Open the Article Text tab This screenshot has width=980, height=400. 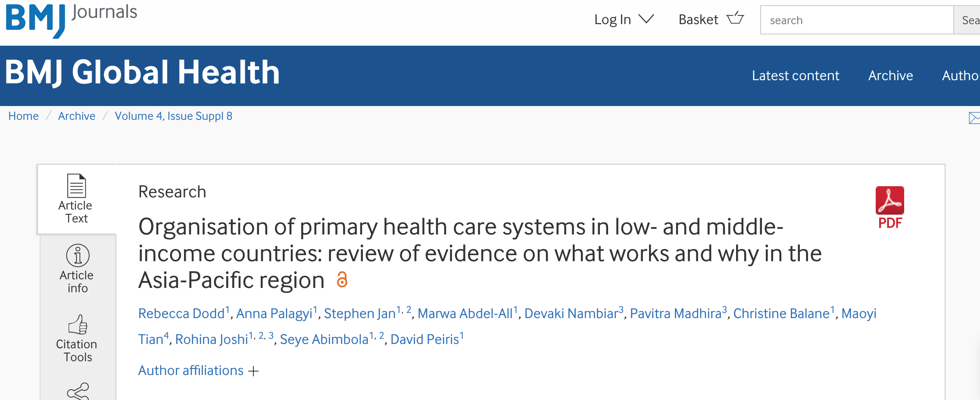(76, 199)
